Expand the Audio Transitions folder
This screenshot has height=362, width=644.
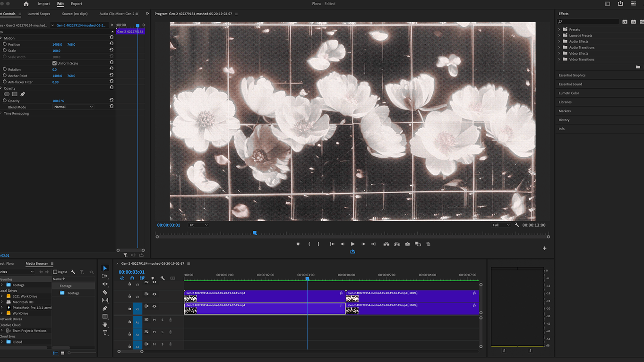pyautogui.click(x=559, y=47)
